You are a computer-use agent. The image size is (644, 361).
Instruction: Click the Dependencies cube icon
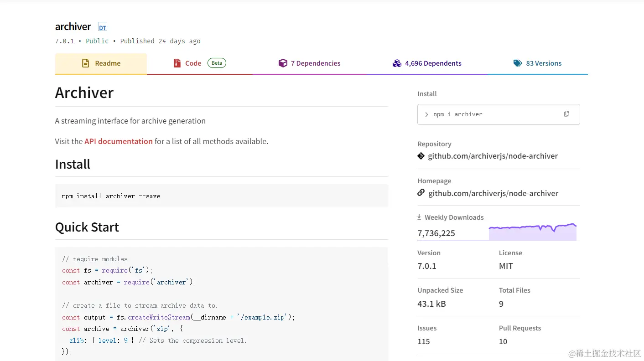pos(283,63)
